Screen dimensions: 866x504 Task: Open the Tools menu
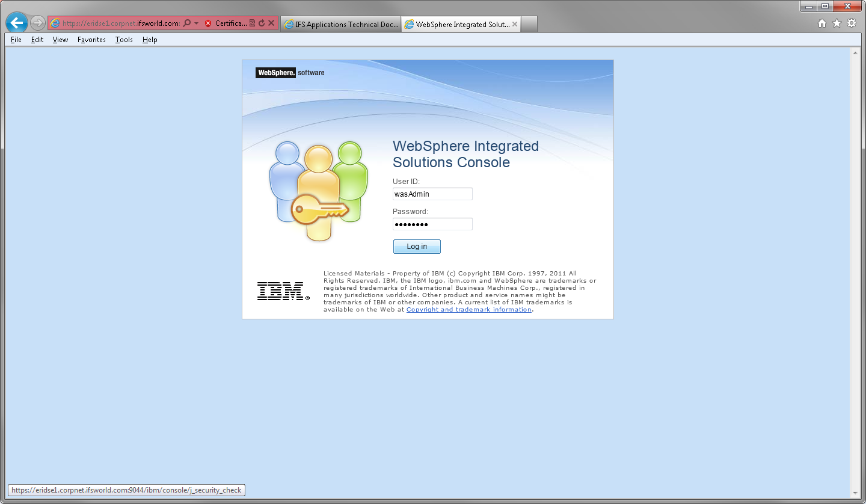(x=124, y=40)
